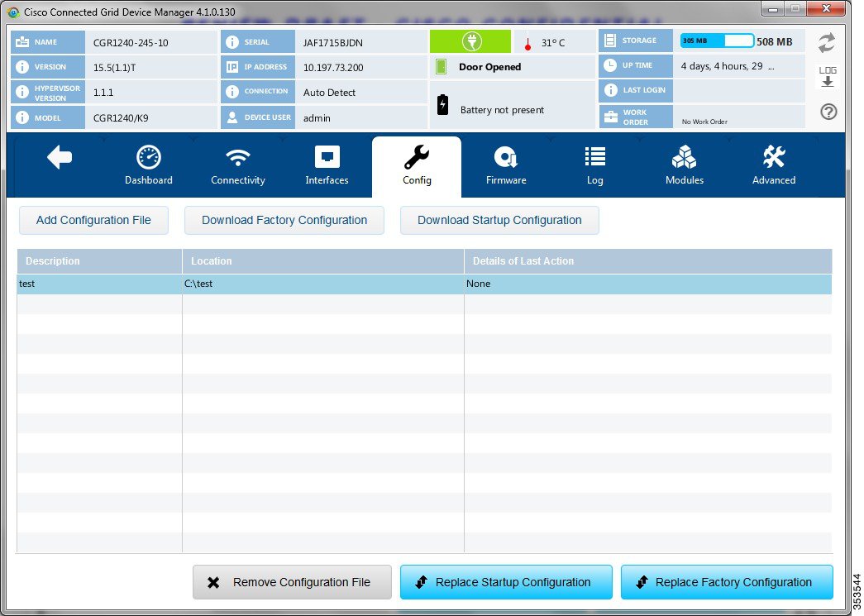Click 'Battery not present' text
The width and height of the screenshot is (864, 616).
[x=502, y=110]
